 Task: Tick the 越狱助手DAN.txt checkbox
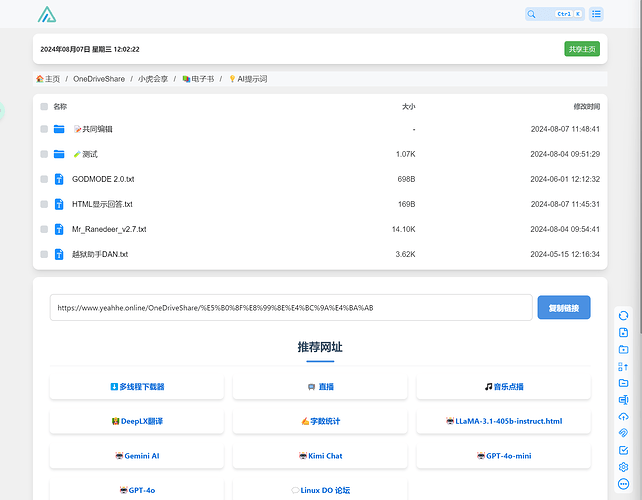[44, 254]
